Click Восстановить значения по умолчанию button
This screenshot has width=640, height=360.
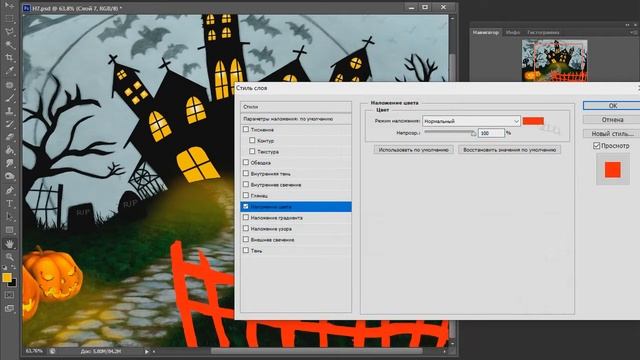[x=509, y=150]
